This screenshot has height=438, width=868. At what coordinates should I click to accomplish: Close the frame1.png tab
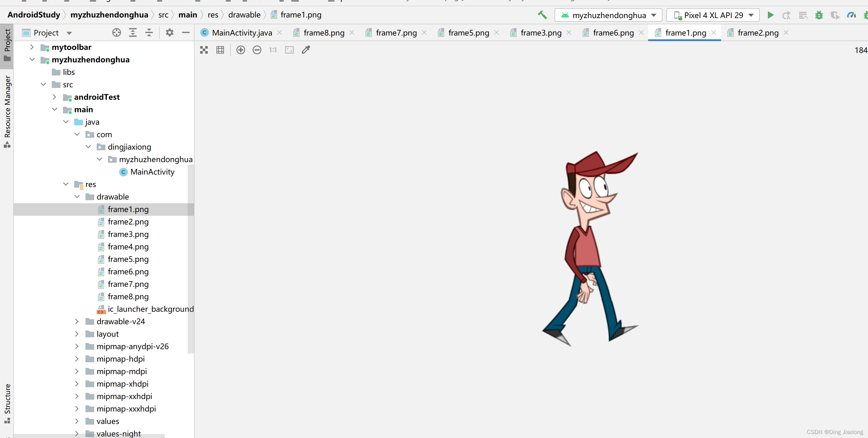click(714, 32)
